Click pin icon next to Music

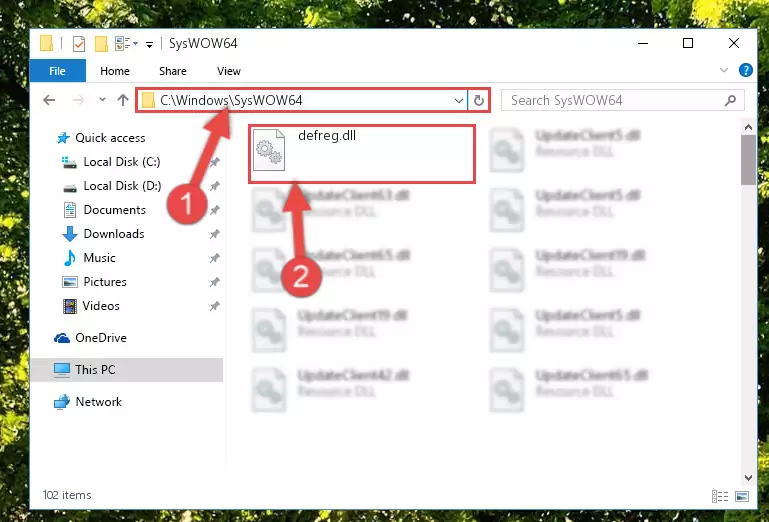pos(214,258)
